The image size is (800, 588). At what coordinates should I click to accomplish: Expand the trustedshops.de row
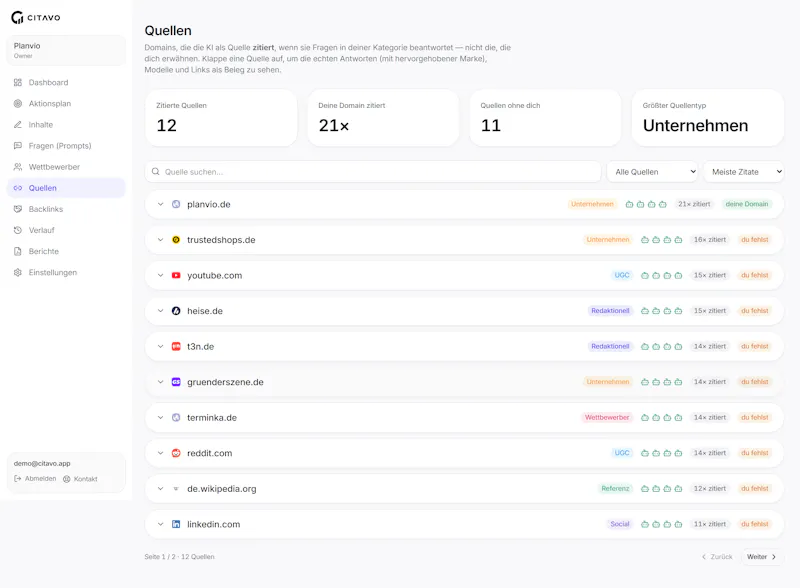coord(160,240)
